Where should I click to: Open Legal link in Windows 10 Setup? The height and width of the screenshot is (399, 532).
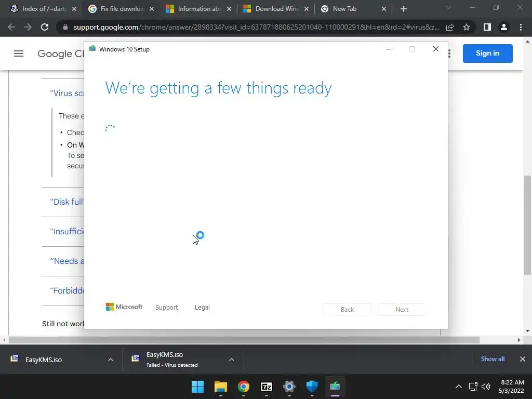[202, 308]
